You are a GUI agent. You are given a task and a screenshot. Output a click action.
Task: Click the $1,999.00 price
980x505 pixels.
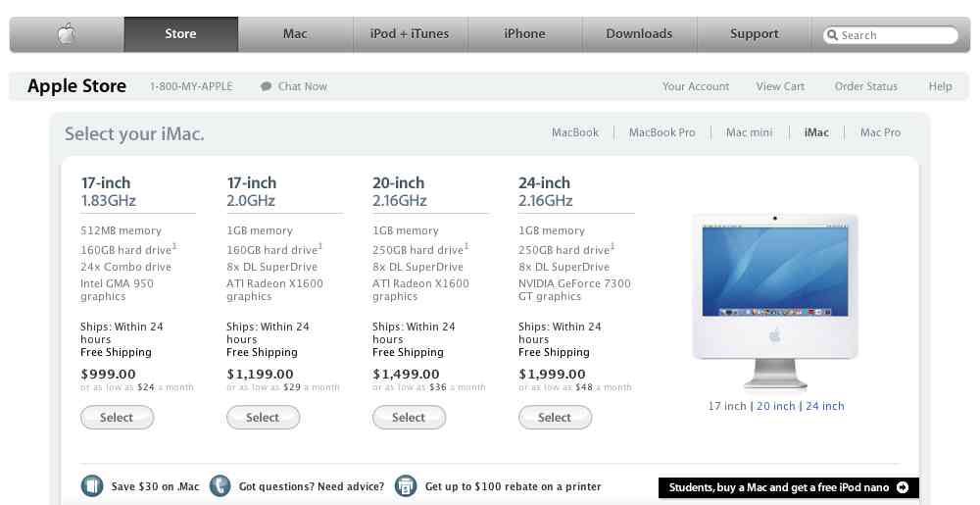(552, 374)
